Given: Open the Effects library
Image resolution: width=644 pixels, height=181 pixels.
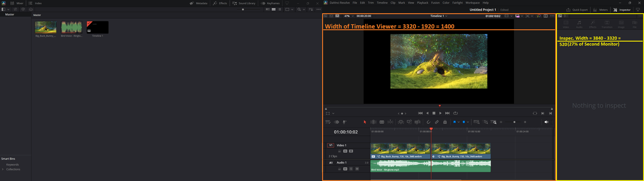Looking at the screenshot, I should pos(220,3).
